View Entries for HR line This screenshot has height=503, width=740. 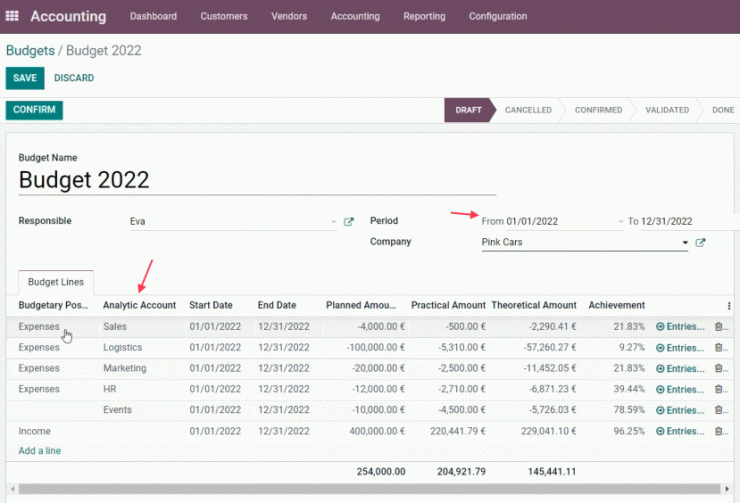pos(680,389)
